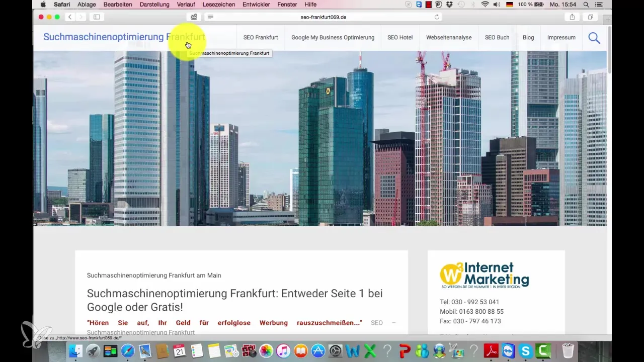Click the Frankfurt skyline header image

(x=320, y=138)
